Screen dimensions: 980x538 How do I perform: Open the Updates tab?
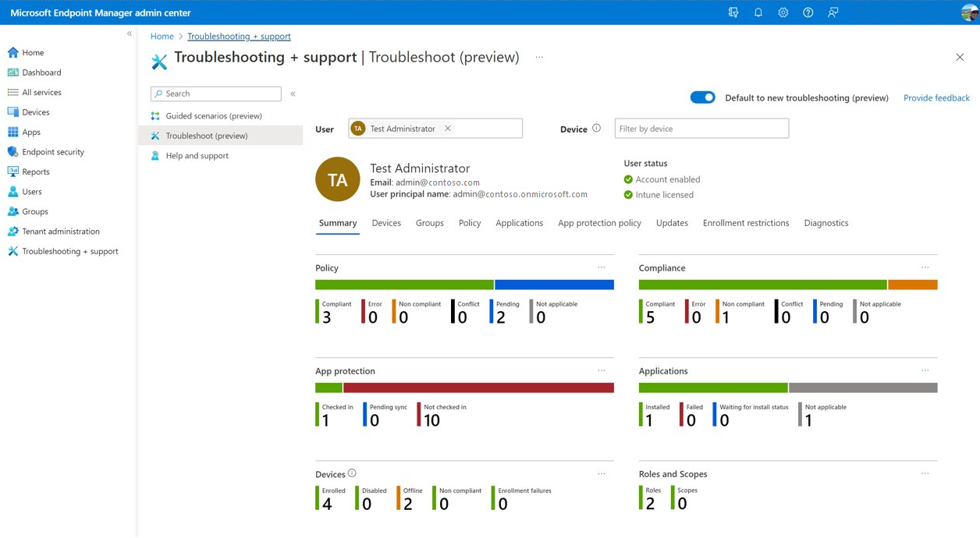[672, 223]
